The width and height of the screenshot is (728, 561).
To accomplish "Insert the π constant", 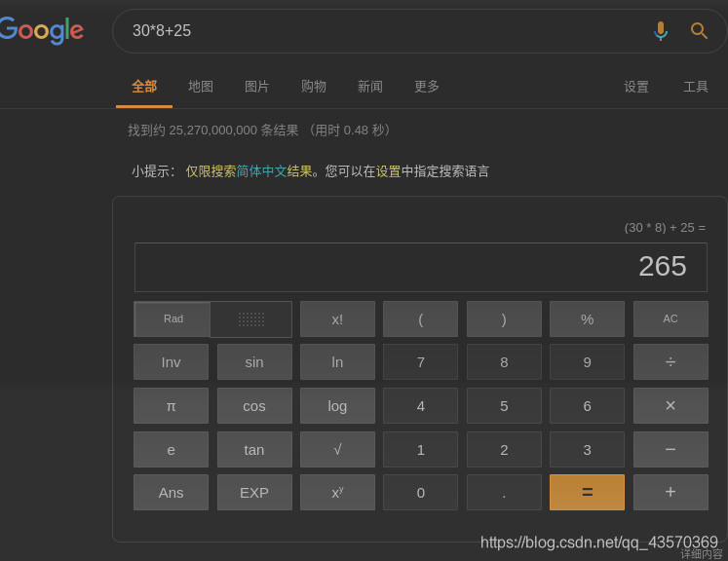I will click(x=171, y=405).
